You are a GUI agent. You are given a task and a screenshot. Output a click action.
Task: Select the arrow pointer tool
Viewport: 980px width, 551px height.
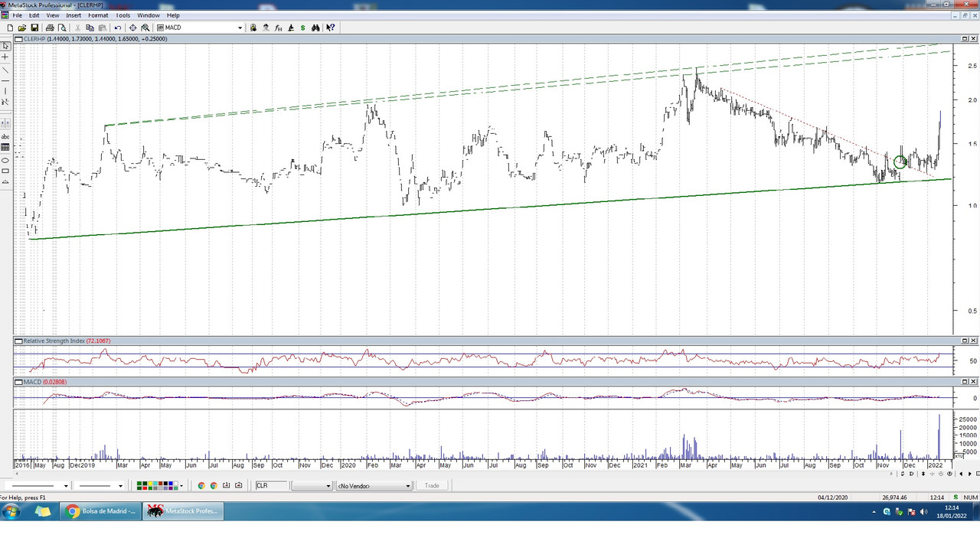coord(5,46)
